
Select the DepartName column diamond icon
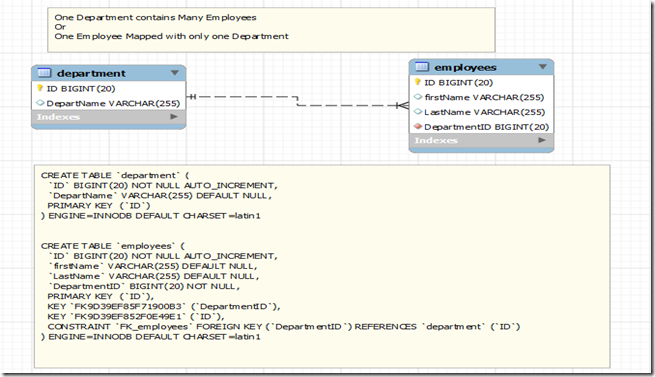(40, 102)
